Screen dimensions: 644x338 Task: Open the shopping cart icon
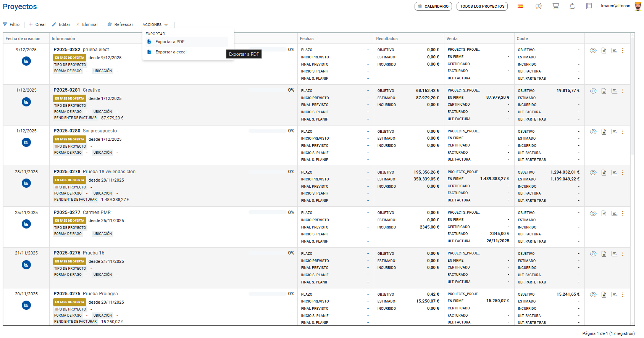coord(555,6)
